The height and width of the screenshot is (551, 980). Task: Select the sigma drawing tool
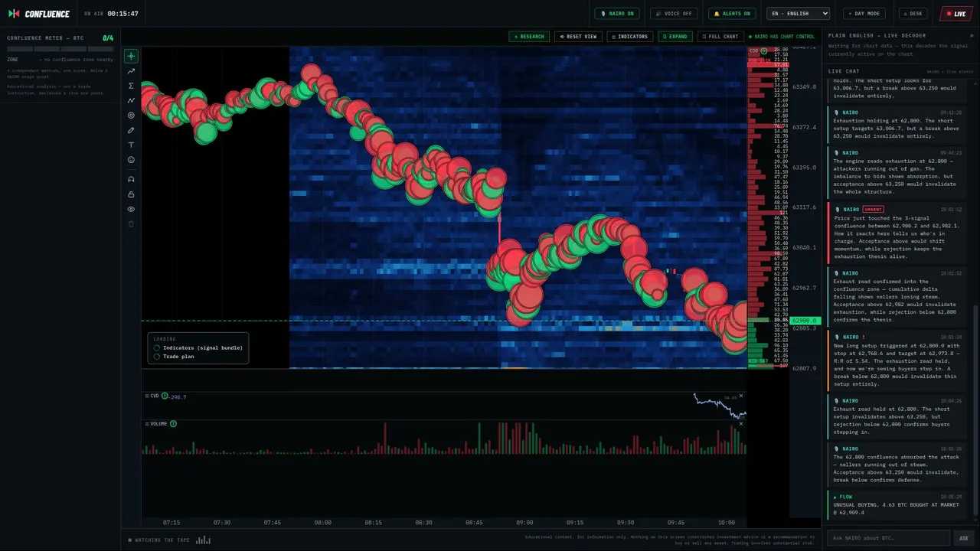pos(131,86)
